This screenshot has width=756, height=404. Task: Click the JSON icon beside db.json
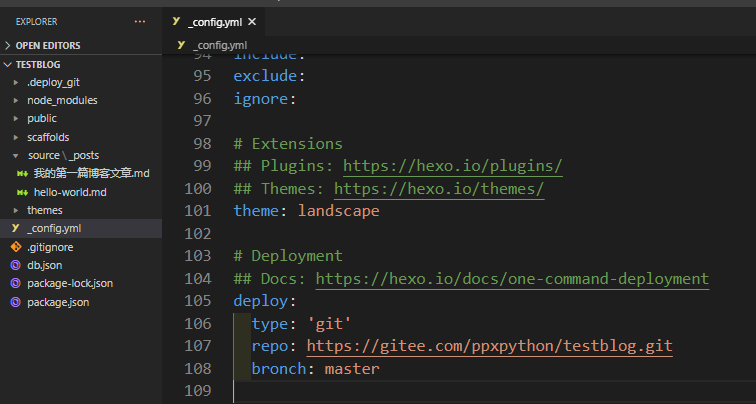(x=15, y=265)
